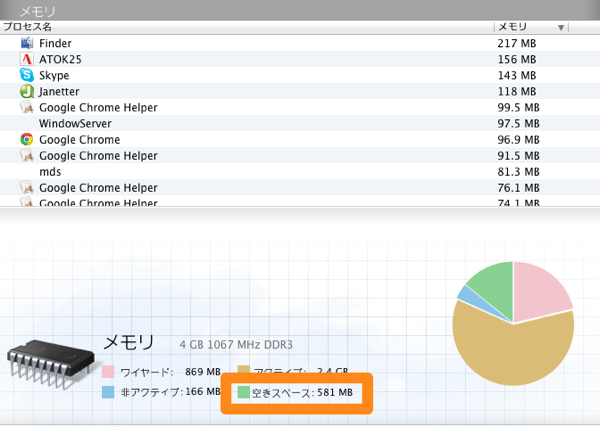Click the メモリ column header label
Viewport: 600px width, 427px height.
click(x=512, y=27)
